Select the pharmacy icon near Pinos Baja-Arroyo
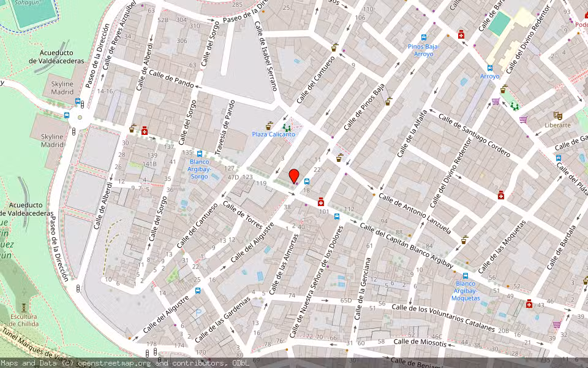The image size is (588, 368). 461,35
